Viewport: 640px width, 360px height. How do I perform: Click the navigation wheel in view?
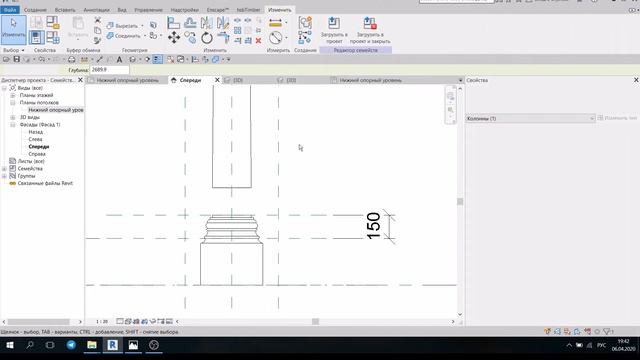point(451,96)
